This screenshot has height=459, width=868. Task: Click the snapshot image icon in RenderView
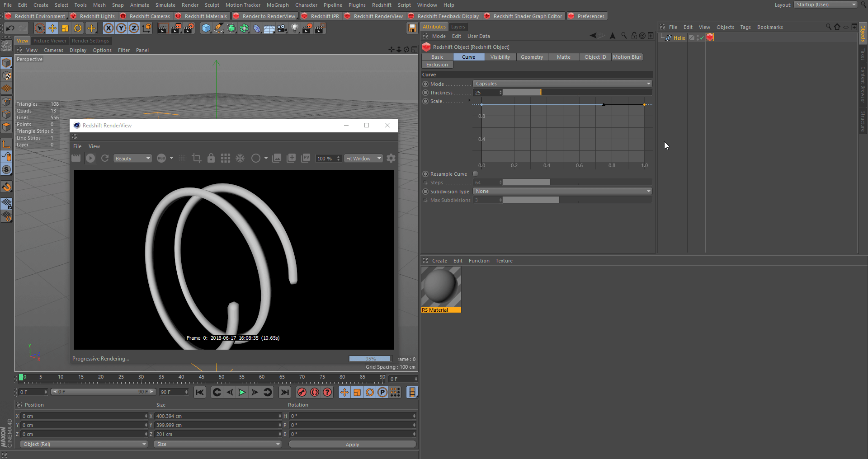(x=277, y=158)
